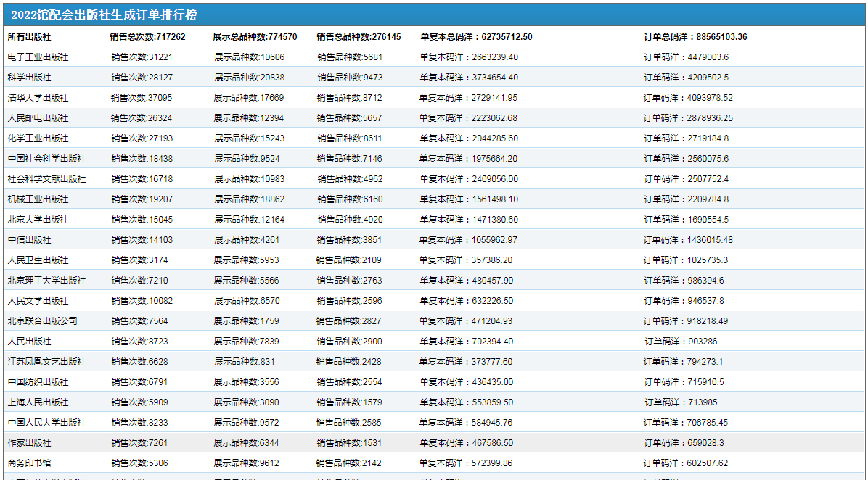Select 人民卫生出版社 publisher
868x480 pixels.
click(38, 260)
